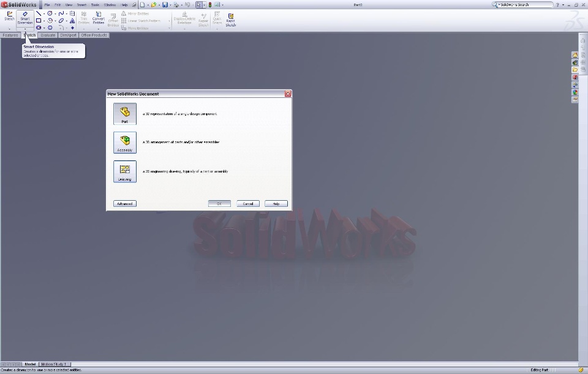The height and width of the screenshot is (374, 588).
Task: Select the Point sketch tool
Action: (x=72, y=28)
